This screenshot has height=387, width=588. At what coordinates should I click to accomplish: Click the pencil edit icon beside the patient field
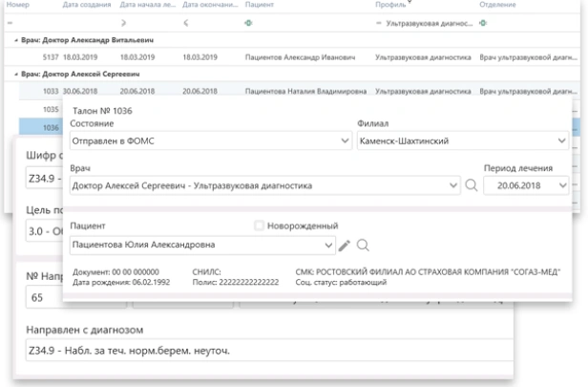[x=345, y=245]
